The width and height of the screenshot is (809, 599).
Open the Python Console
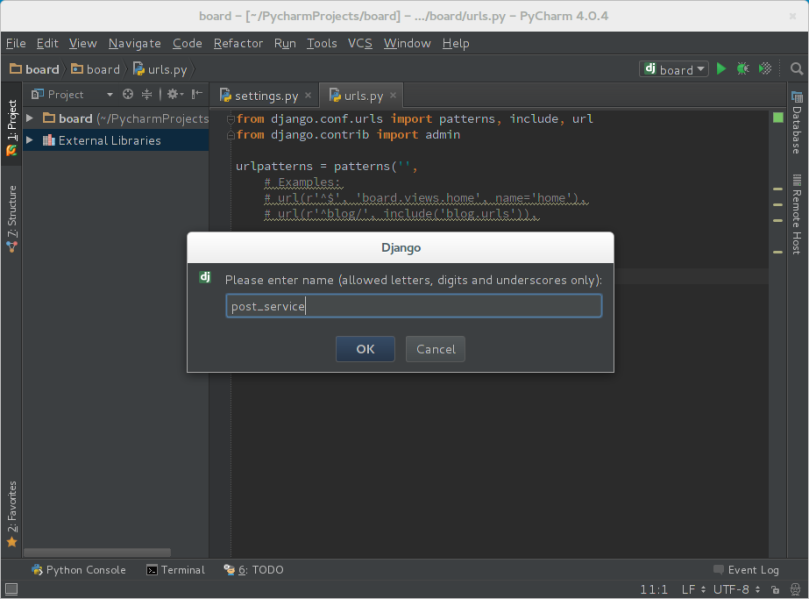click(78, 570)
